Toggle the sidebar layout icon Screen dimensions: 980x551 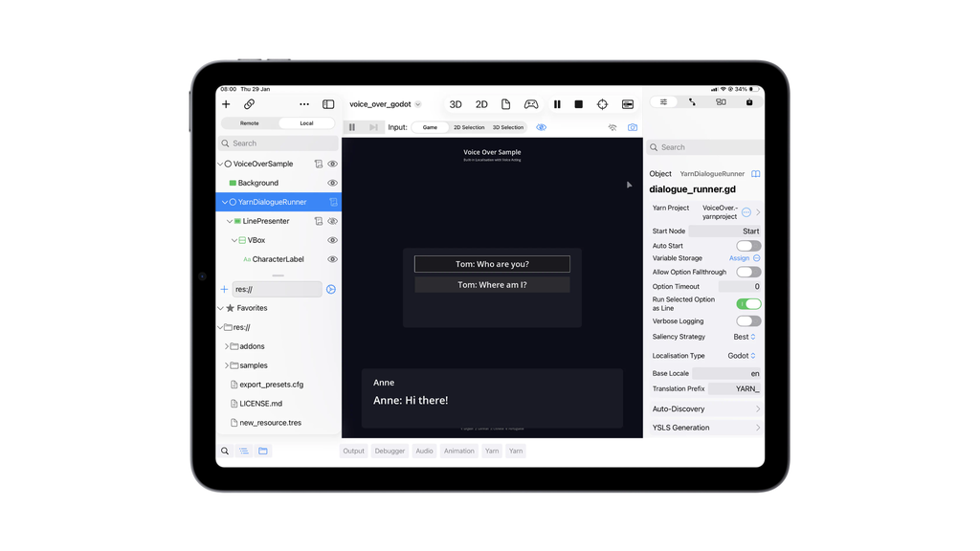[328, 104]
